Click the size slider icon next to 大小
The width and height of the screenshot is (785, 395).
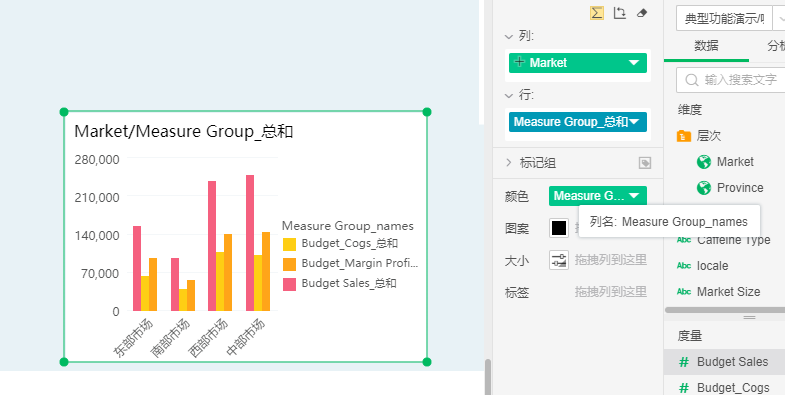[x=559, y=260]
